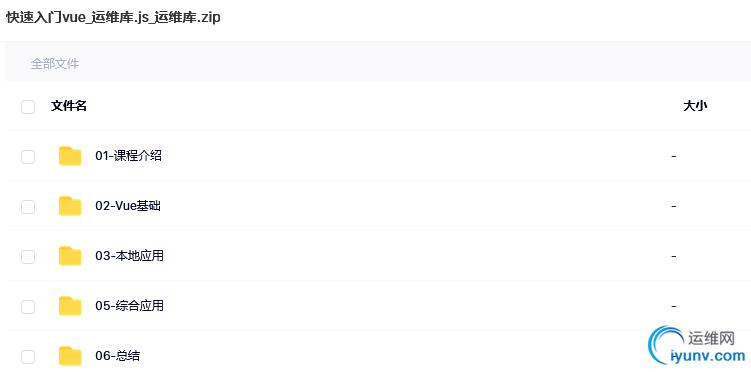The width and height of the screenshot is (751, 372).
Task: Toggle the select-all checkbox beside 文件名
Action: pyautogui.click(x=28, y=107)
